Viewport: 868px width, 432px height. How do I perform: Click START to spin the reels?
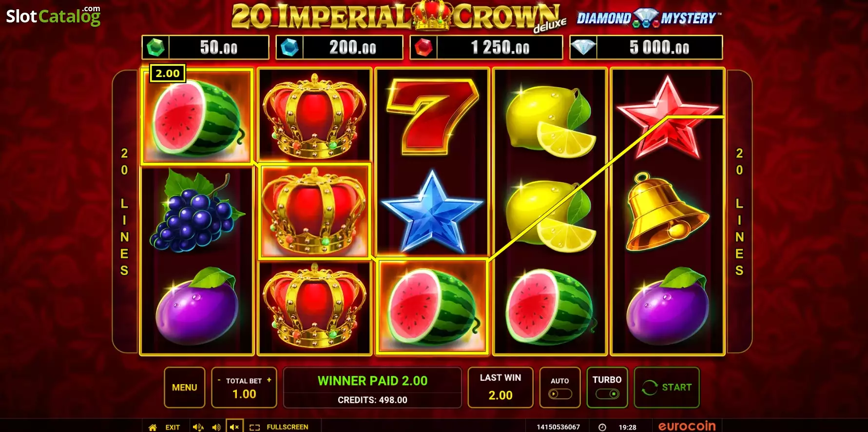point(667,387)
